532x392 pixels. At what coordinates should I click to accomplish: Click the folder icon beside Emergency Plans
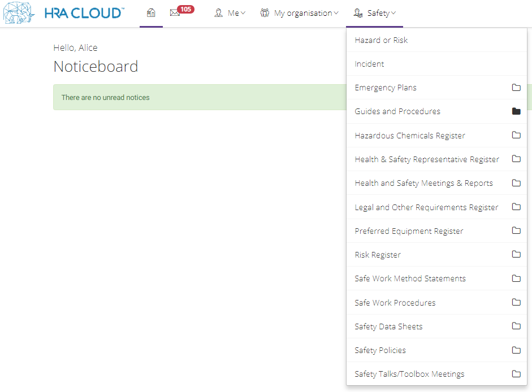coord(516,88)
